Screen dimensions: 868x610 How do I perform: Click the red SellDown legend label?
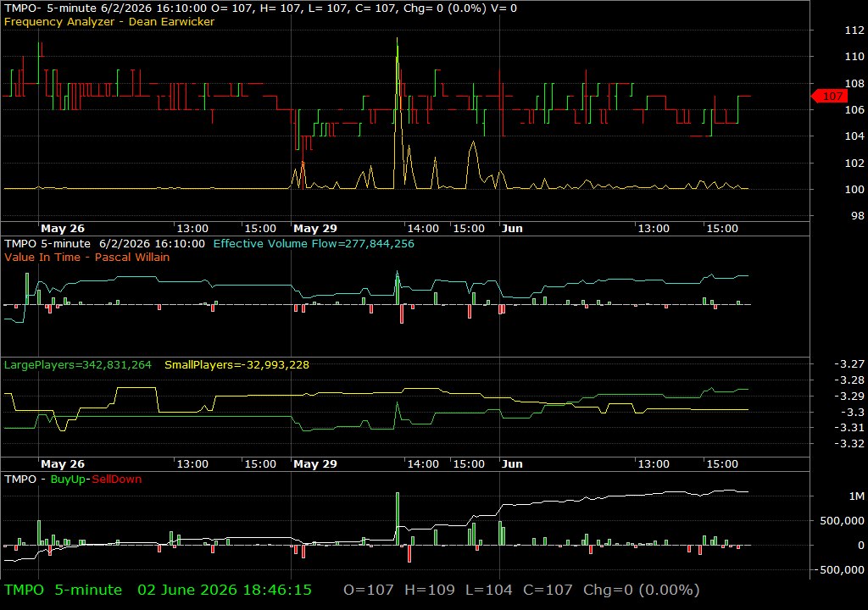tap(117, 480)
